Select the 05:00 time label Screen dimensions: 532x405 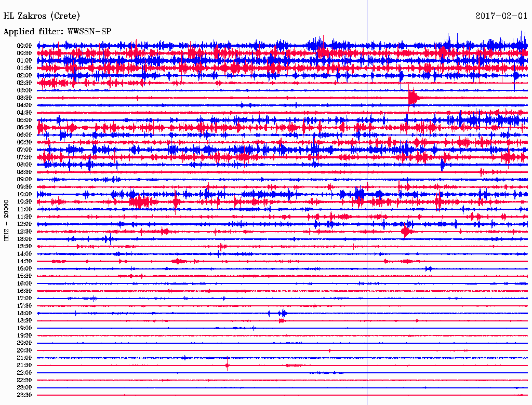[x=24, y=120]
